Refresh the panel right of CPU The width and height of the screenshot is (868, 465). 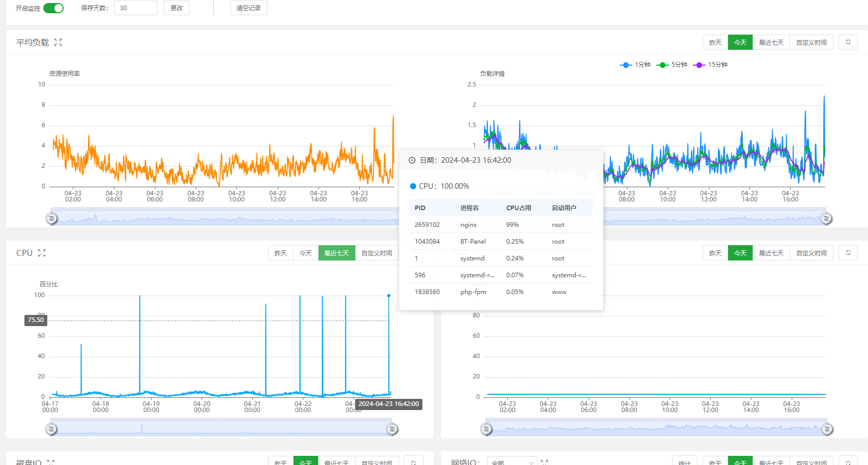tap(848, 253)
